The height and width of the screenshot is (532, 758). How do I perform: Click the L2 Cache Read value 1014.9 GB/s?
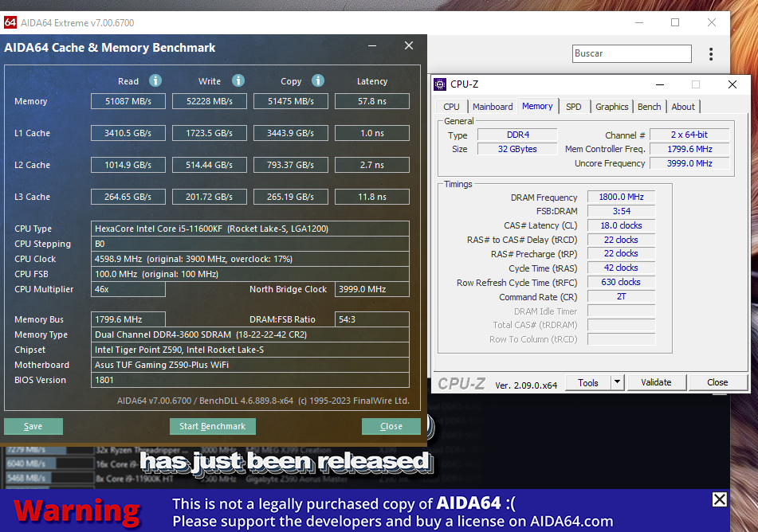(128, 165)
